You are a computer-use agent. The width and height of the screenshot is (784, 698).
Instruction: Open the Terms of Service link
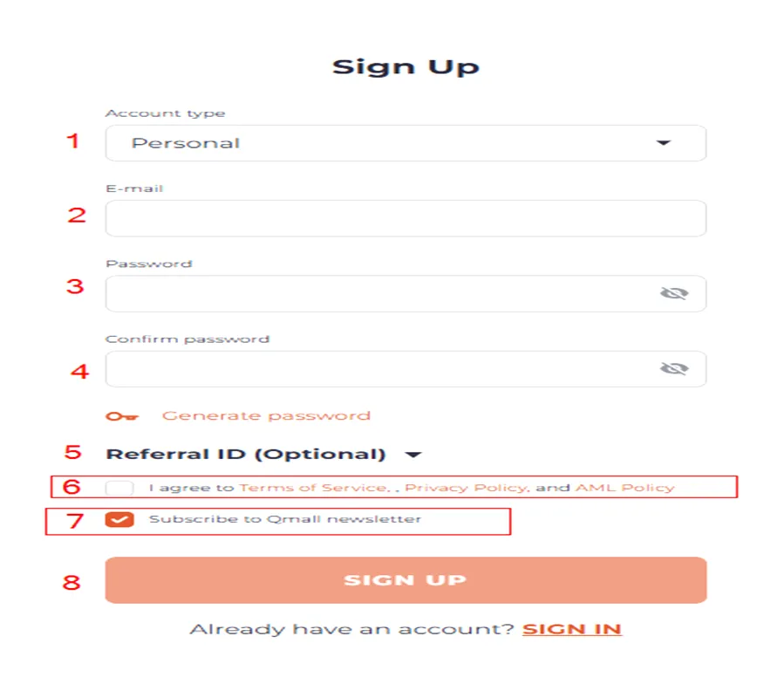tap(313, 488)
